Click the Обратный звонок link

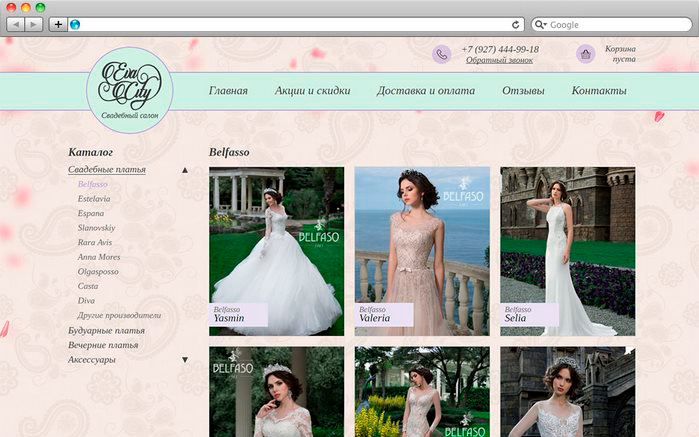[499, 60]
